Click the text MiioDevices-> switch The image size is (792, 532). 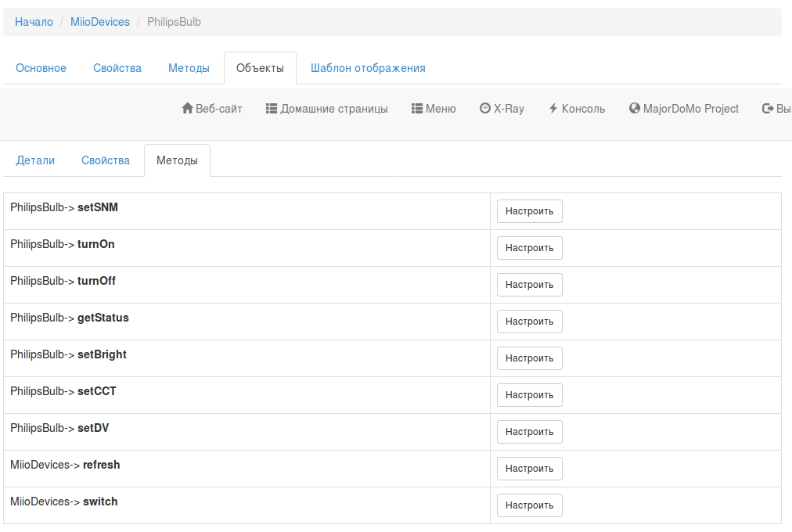[x=64, y=501]
